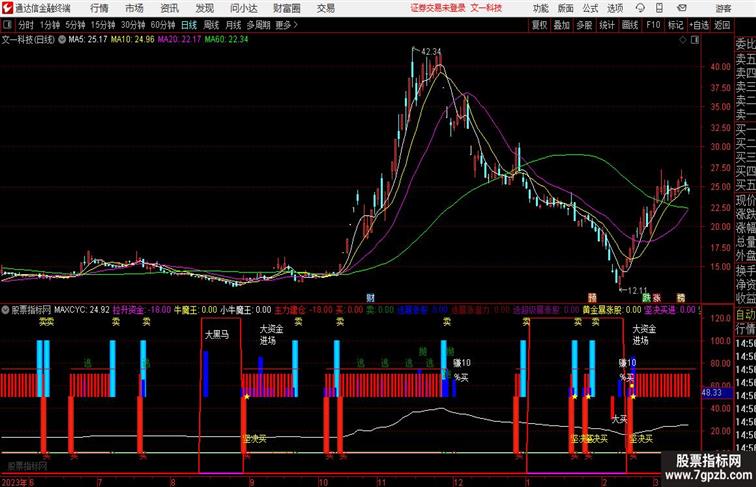Open the 功能 menu
The image size is (756, 487).
540,8
